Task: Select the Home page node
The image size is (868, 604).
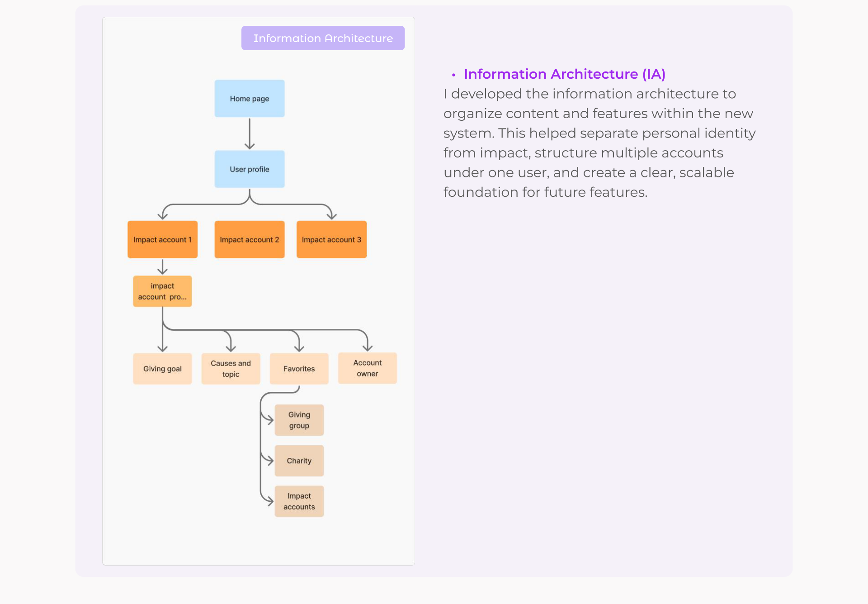Action: [x=250, y=99]
